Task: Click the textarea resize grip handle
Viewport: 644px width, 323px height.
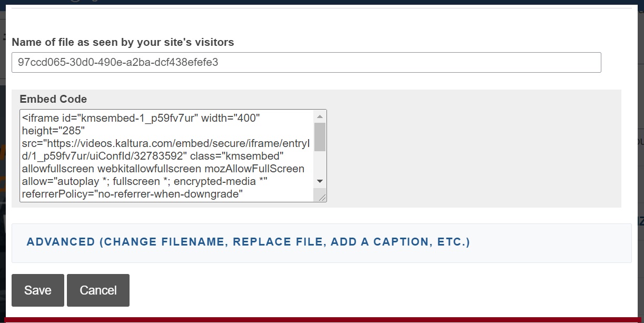Action: (x=320, y=197)
